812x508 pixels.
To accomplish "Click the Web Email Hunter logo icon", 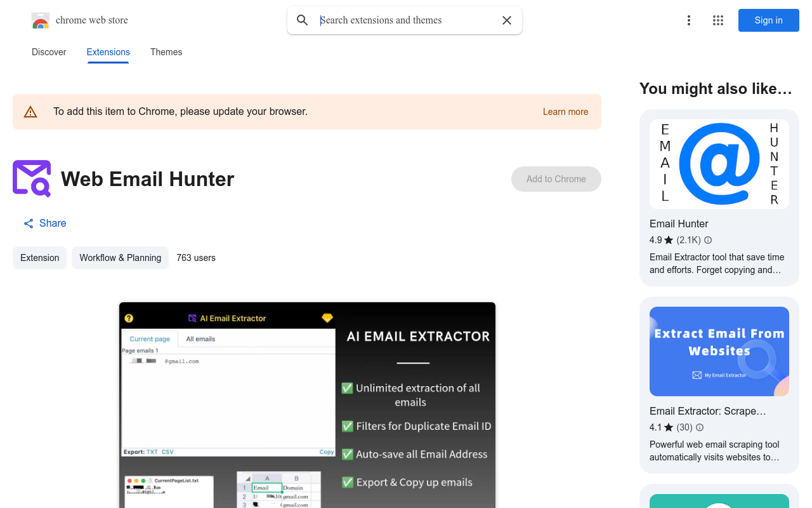I will click(x=32, y=178).
